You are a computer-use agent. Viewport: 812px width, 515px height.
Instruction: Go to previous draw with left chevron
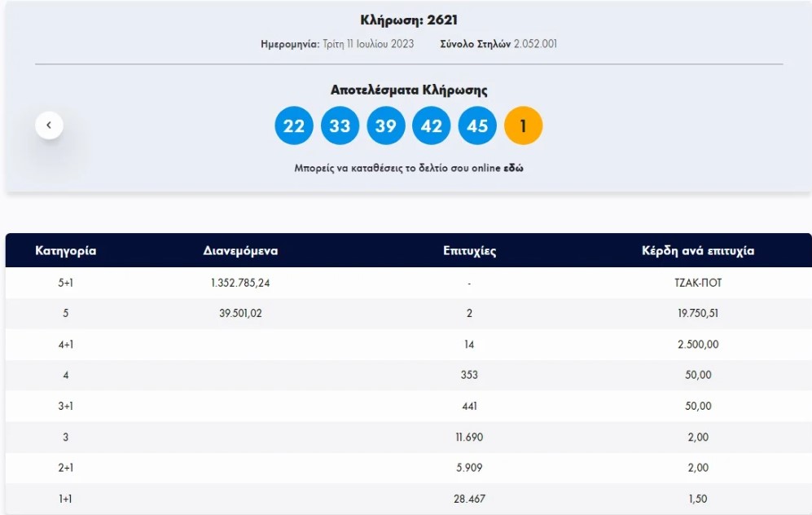tap(49, 125)
